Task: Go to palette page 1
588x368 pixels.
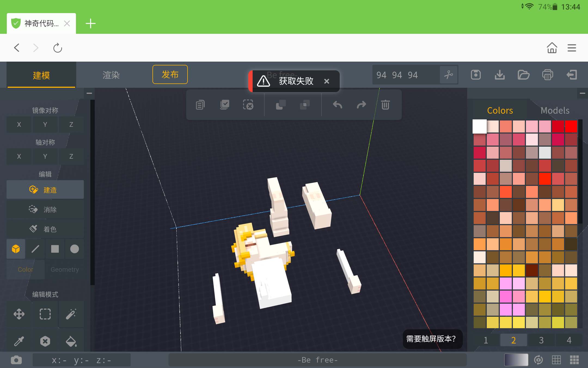Action: point(486,340)
